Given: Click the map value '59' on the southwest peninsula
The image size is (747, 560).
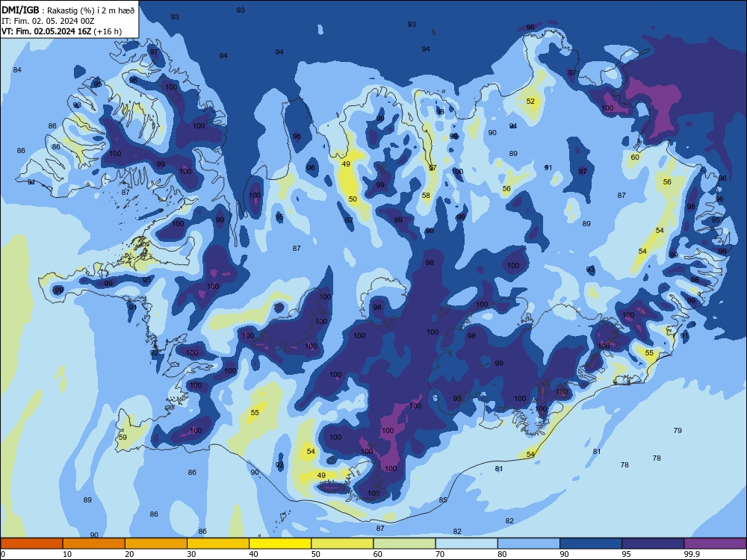Looking at the screenshot, I should 123,437.
